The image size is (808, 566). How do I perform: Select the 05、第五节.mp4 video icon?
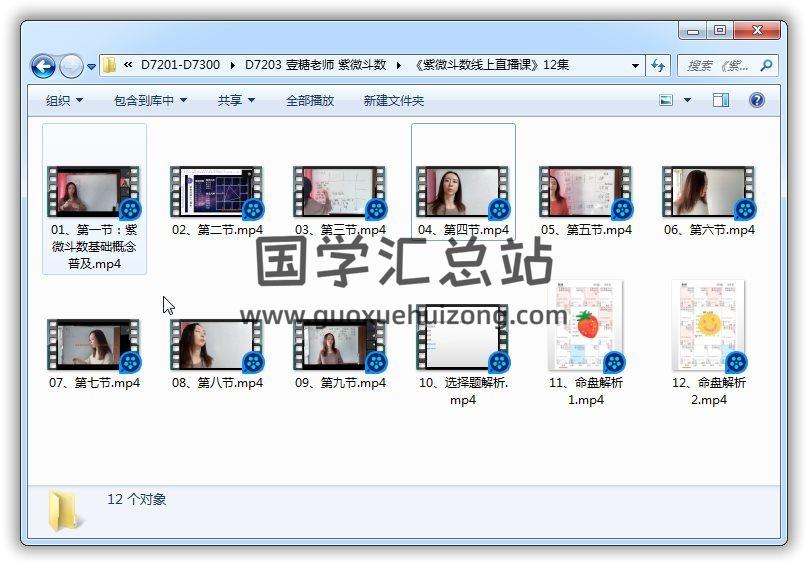tap(586, 191)
